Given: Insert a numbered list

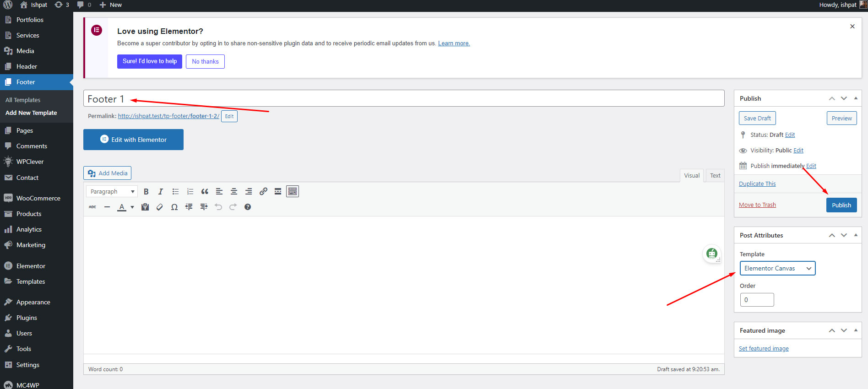Looking at the screenshot, I should click(190, 191).
